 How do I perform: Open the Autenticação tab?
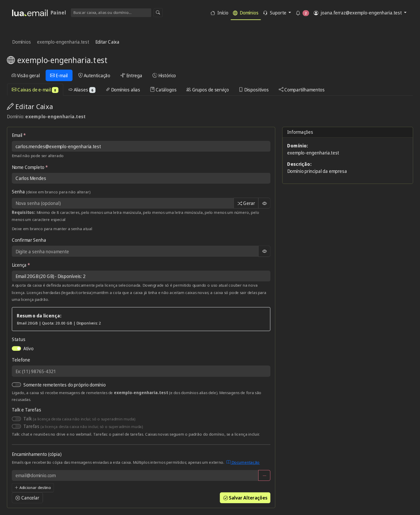[x=94, y=75]
